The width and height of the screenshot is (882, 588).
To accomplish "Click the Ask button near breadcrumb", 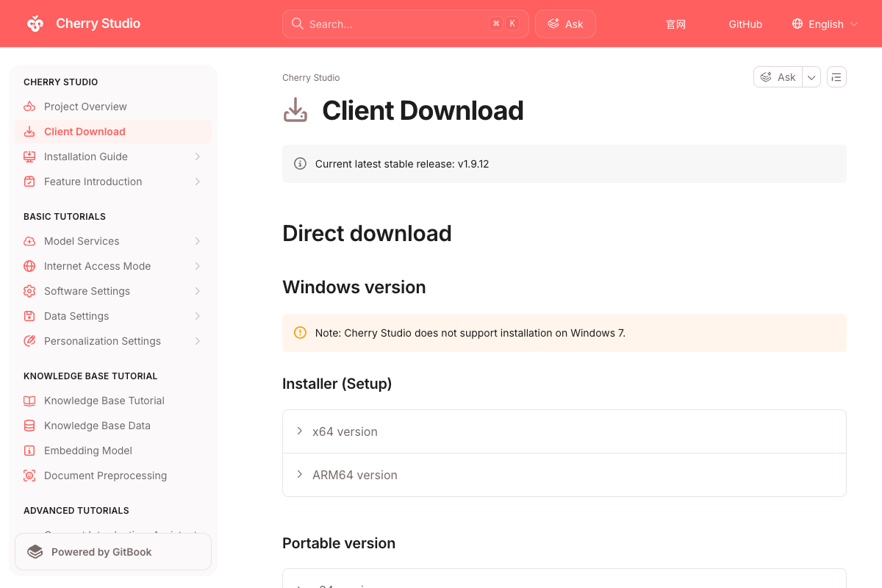I will (778, 77).
